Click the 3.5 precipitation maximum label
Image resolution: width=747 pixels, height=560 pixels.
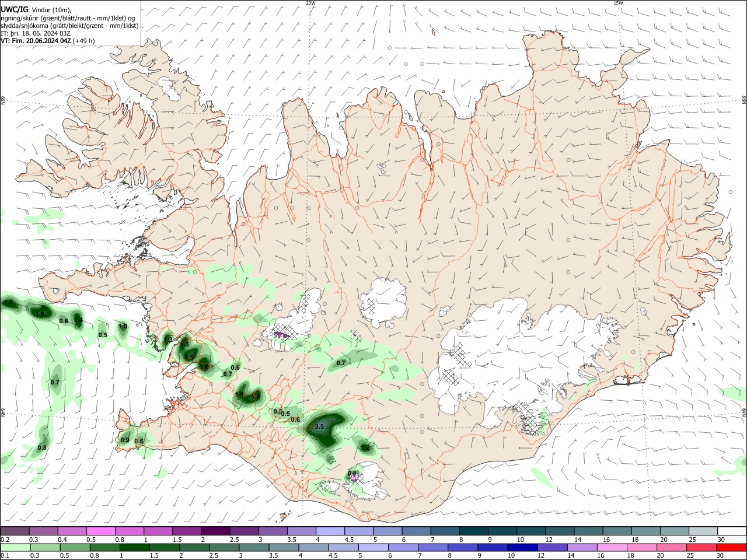point(319,427)
